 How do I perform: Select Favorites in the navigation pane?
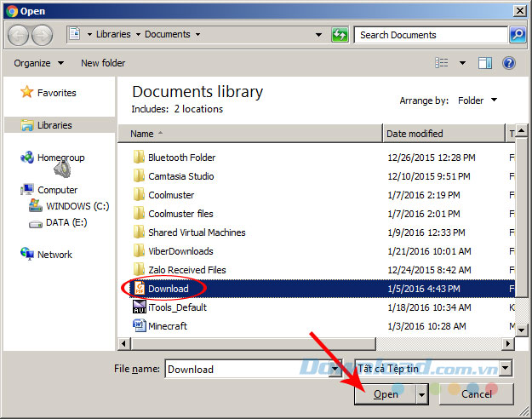[x=56, y=93]
